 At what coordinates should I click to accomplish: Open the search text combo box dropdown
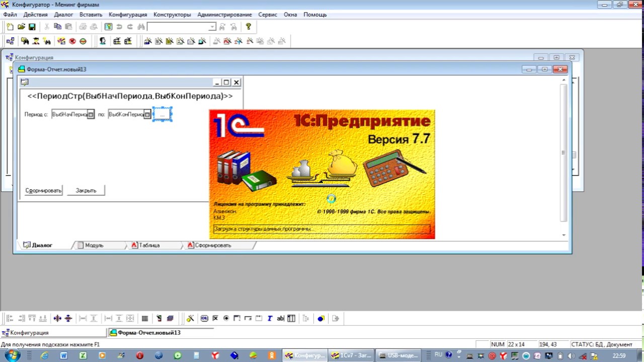212,27
